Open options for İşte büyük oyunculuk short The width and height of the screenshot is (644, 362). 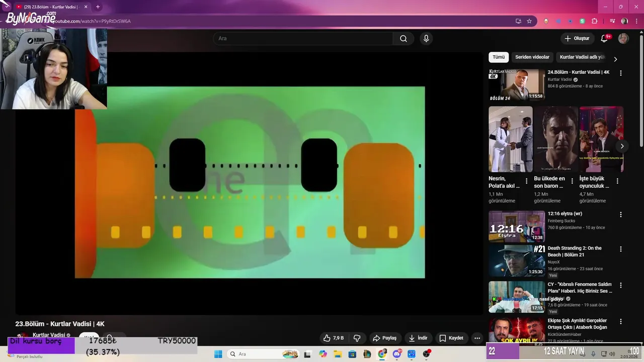point(617,181)
